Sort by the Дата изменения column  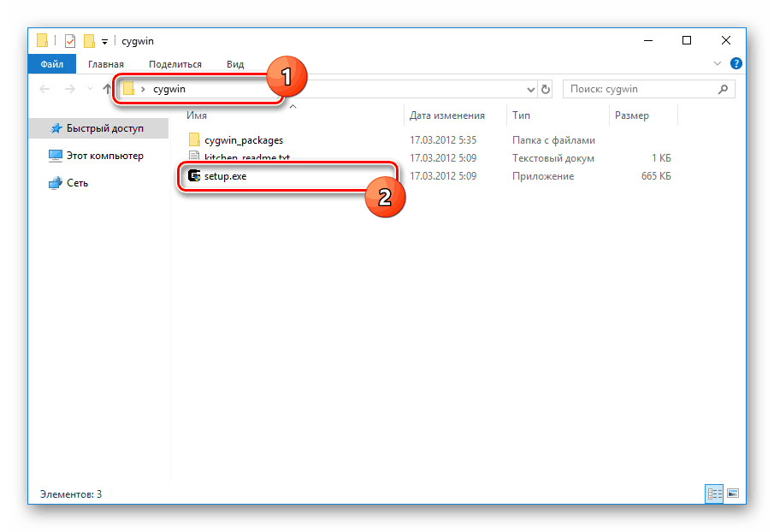point(446,115)
